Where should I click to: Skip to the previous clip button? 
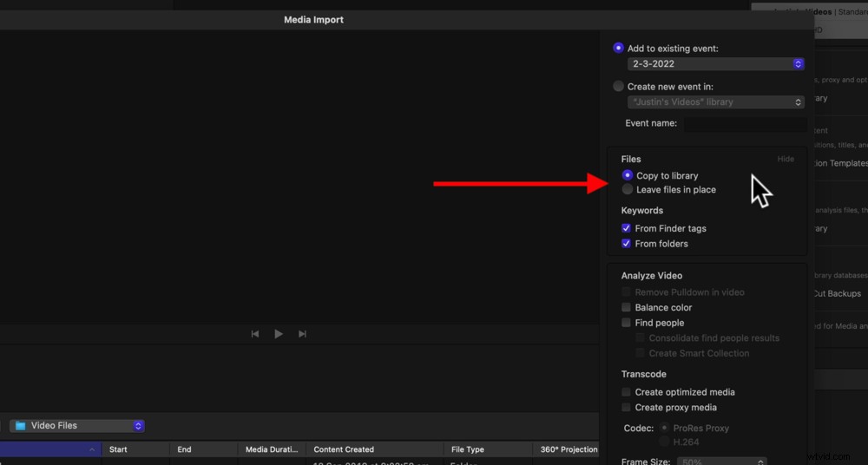[254, 334]
